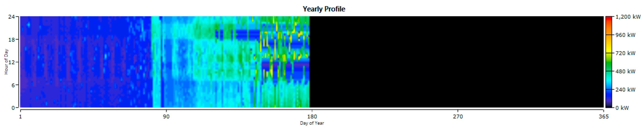
Task: Click the '960 kW' legend label
Action: pyautogui.click(x=625, y=35)
